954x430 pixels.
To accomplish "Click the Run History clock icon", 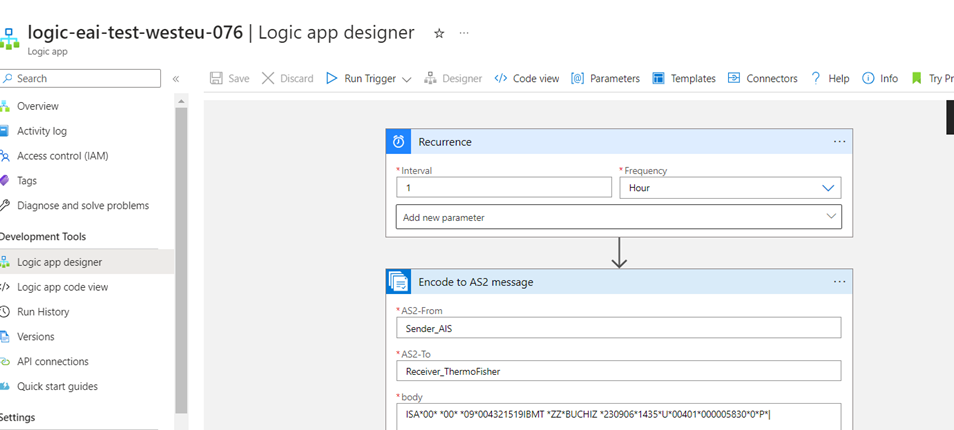I will click(x=4, y=311).
